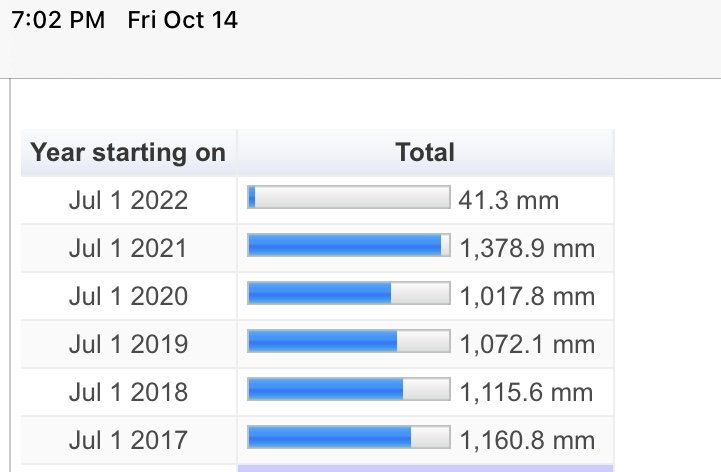Screen dimensions: 721x472
Task: Click the 1,378.9 mm rainfall bar
Action: pyautogui.click(x=349, y=245)
